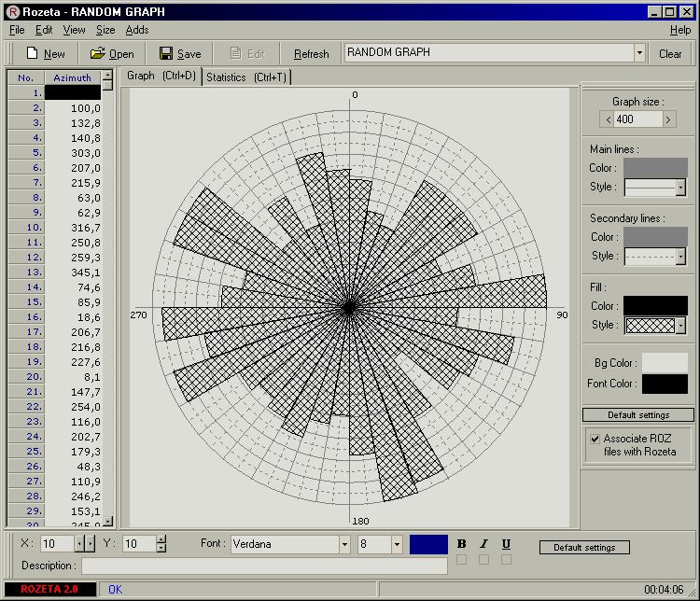Expand the RANDOM GRAPH title dropdown

[x=639, y=53]
